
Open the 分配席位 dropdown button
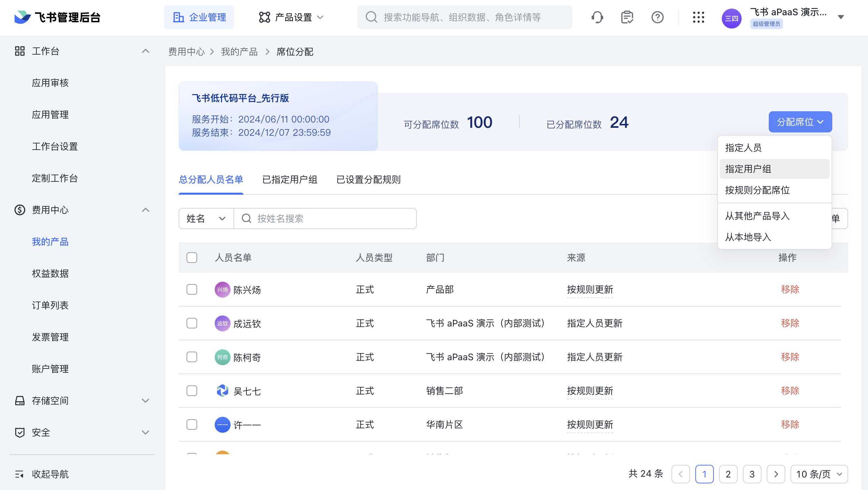coord(800,122)
